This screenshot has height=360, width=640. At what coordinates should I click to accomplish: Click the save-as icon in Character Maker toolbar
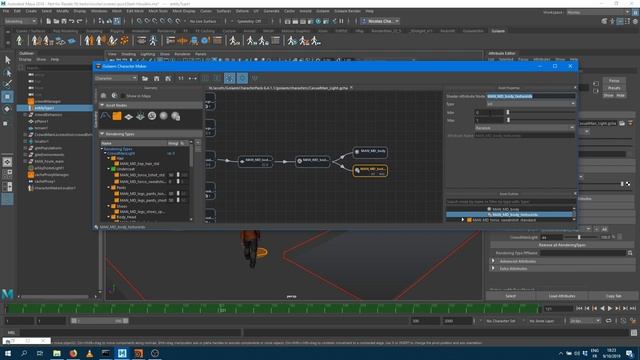click(x=168, y=78)
